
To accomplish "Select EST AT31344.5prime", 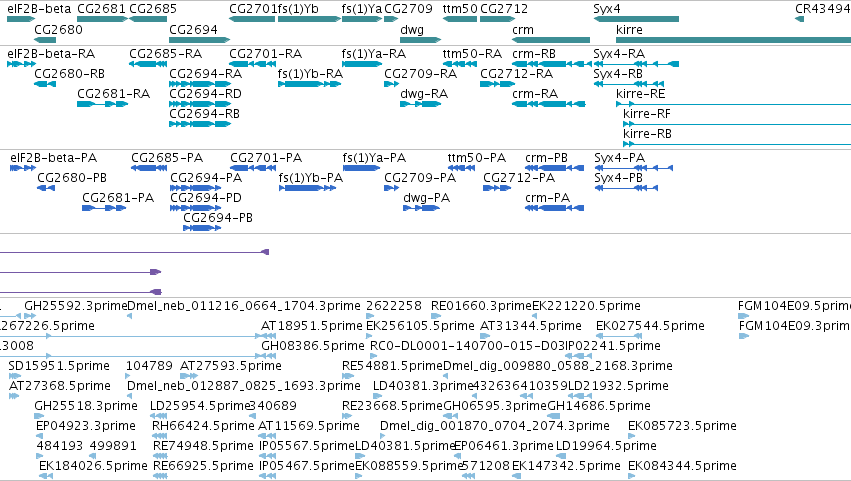I will click(x=531, y=327).
